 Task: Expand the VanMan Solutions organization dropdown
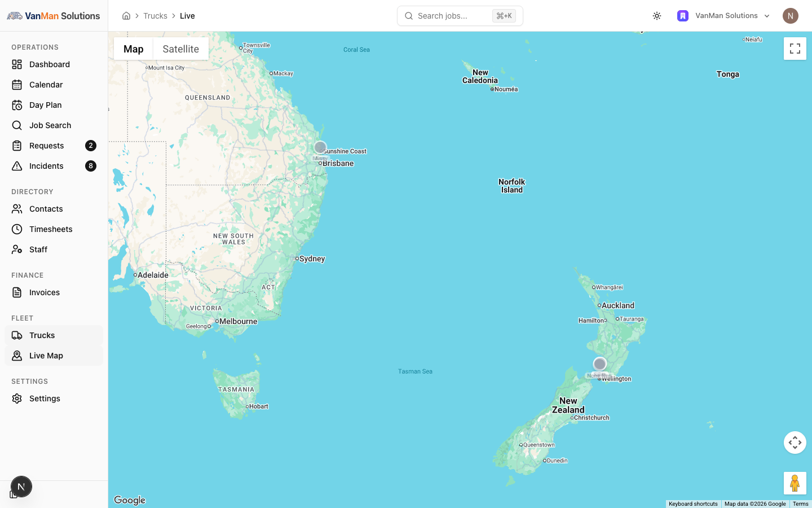point(724,16)
